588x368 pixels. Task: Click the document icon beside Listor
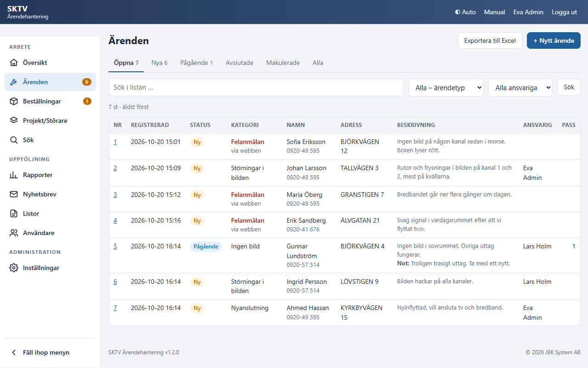pos(14,213)
